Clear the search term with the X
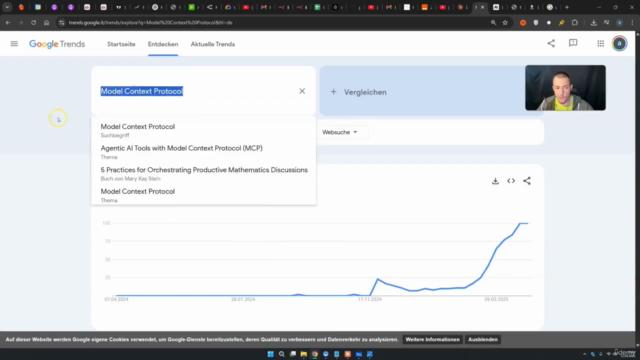The image size is (640, 360). (302, 91)
